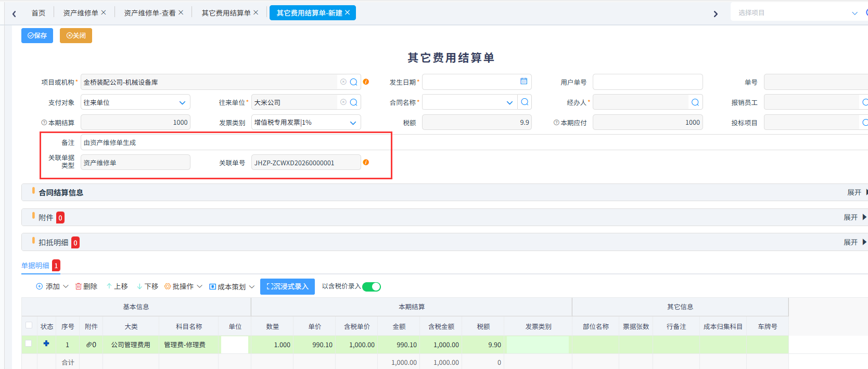Image resolution: width=868 pixels, height=369 pixels.
Task: Click the 沉浸式录入 button
Action: click(x=287, y=286)
